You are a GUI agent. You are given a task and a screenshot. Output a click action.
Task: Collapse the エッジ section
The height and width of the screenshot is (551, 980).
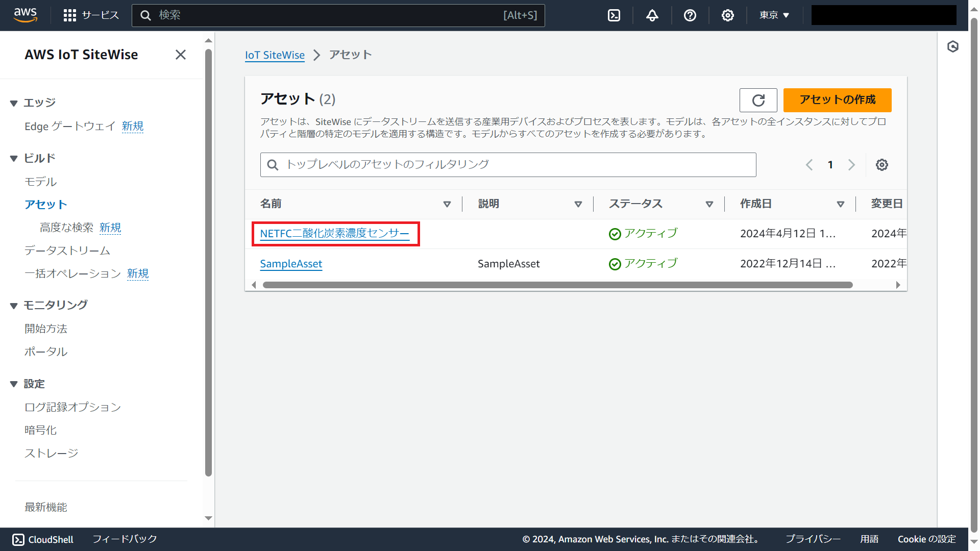14,103
